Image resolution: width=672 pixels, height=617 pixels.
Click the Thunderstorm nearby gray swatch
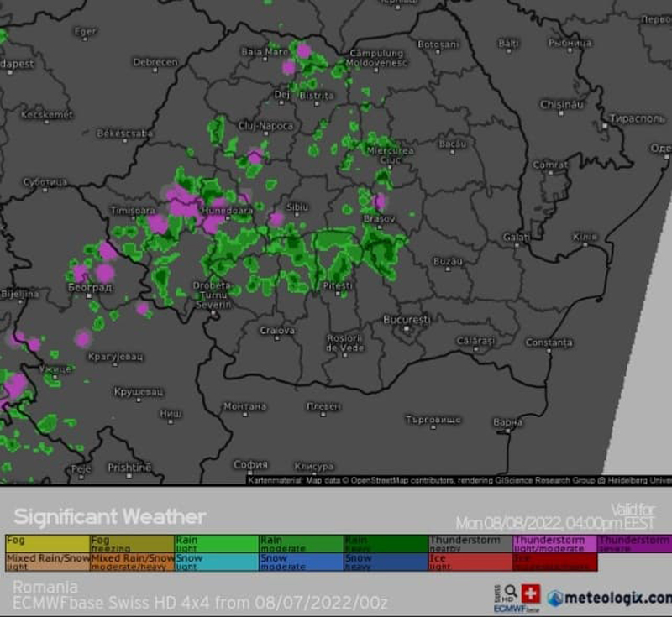tap(470, 544)
